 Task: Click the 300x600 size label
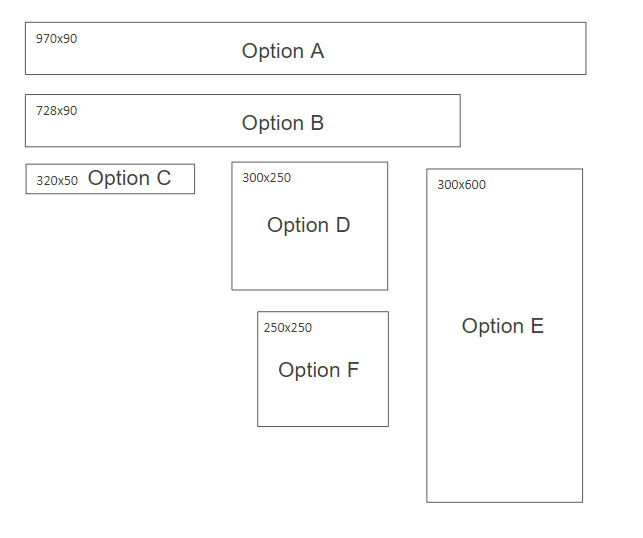[461, 185]
